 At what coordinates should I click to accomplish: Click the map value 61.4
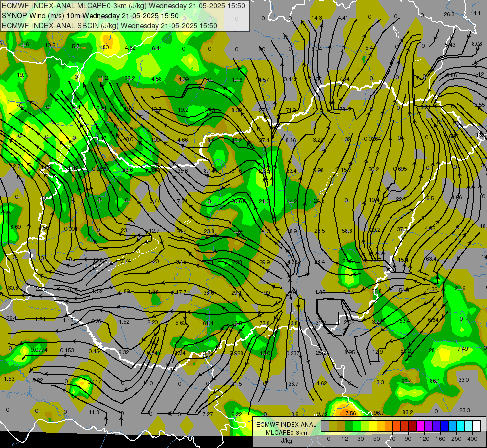point(208,323)
